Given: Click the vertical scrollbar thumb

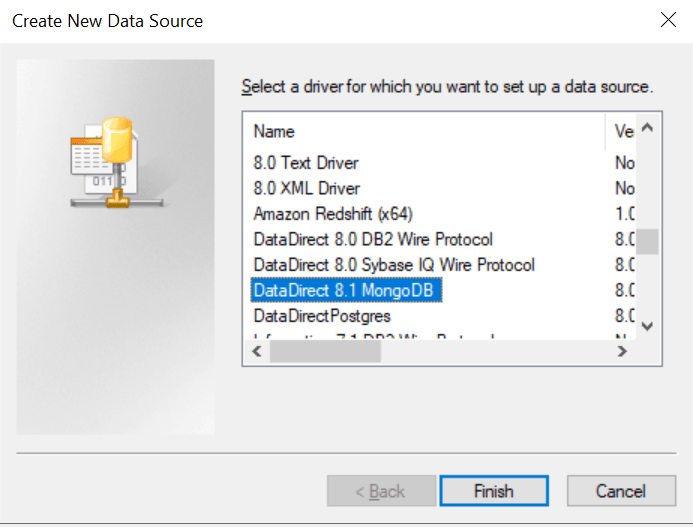Looking at the screenshot, I should click(x=648, y=241).
